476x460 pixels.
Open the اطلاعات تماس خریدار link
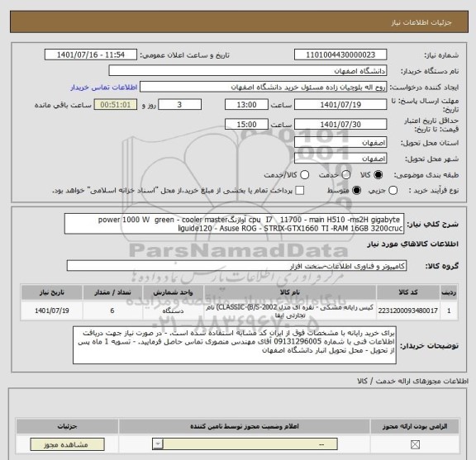point(104,88)
